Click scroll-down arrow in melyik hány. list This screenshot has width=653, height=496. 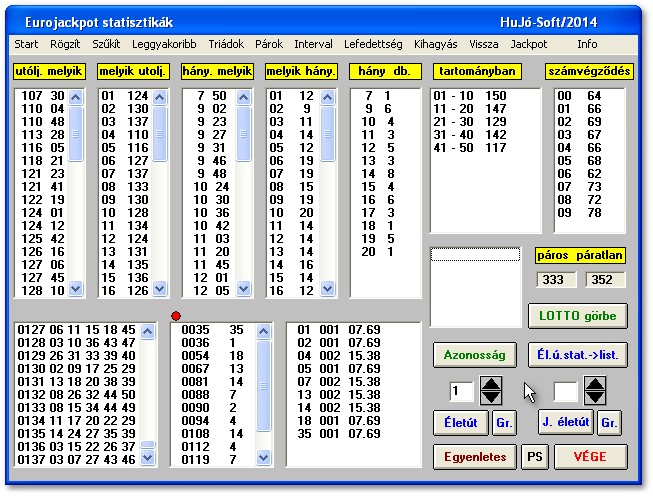coord(328,288)
